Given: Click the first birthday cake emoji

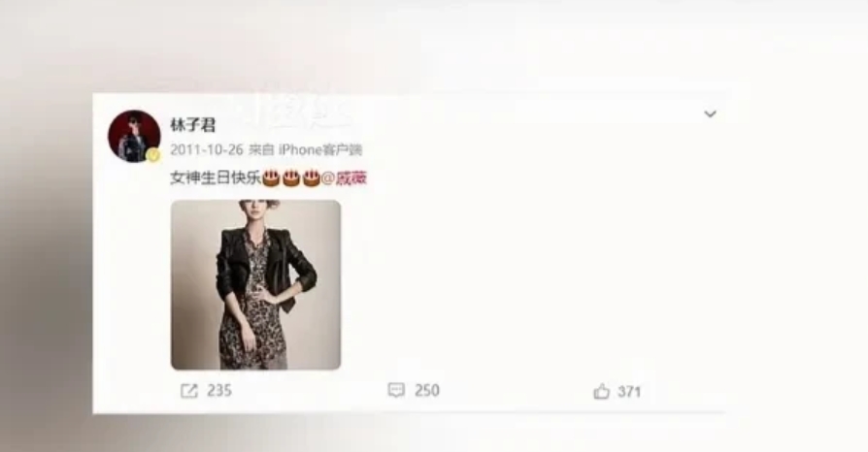Looking at the screenshot, I should [x=270, y=178].
